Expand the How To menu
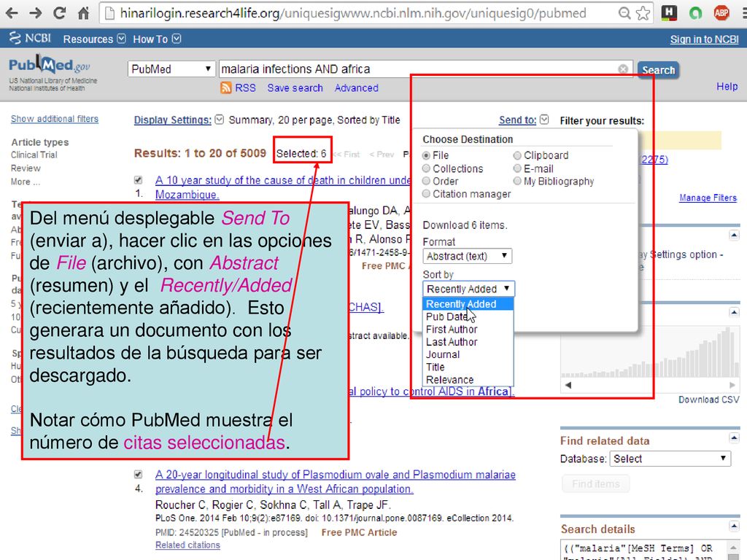 (157, 39)
